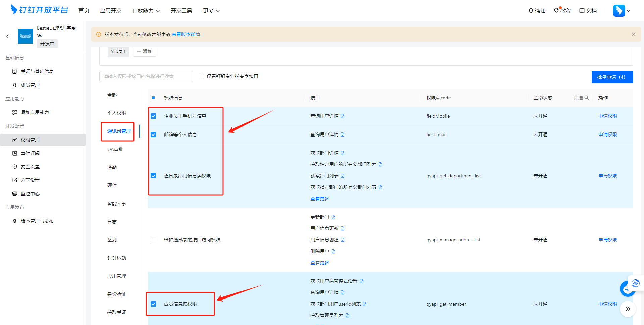This screenshot has width=644, height=325.
Task: Click the back arrow beside app logo
Action: point(8,36)
